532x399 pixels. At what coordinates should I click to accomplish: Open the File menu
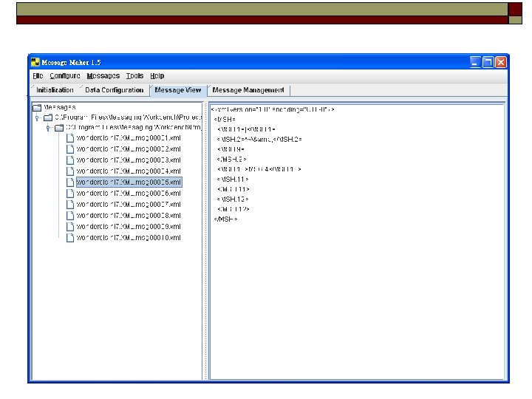click(38, 75)
